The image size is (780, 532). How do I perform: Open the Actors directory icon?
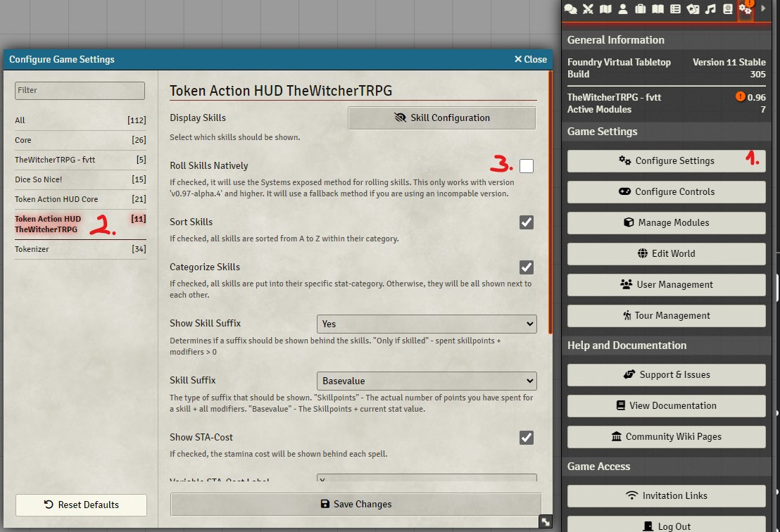[x=623, y=9]
